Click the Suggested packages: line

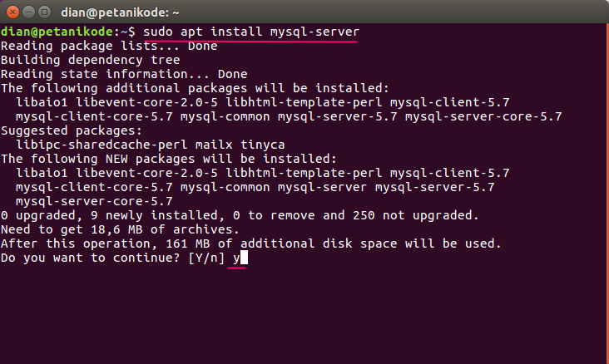[x=72, y=130]
